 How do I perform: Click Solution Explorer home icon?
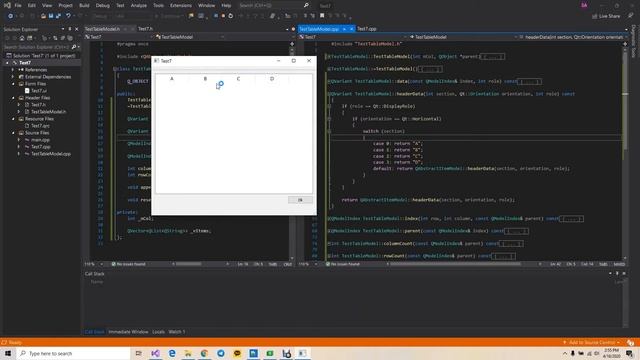(x=22, y=38)
